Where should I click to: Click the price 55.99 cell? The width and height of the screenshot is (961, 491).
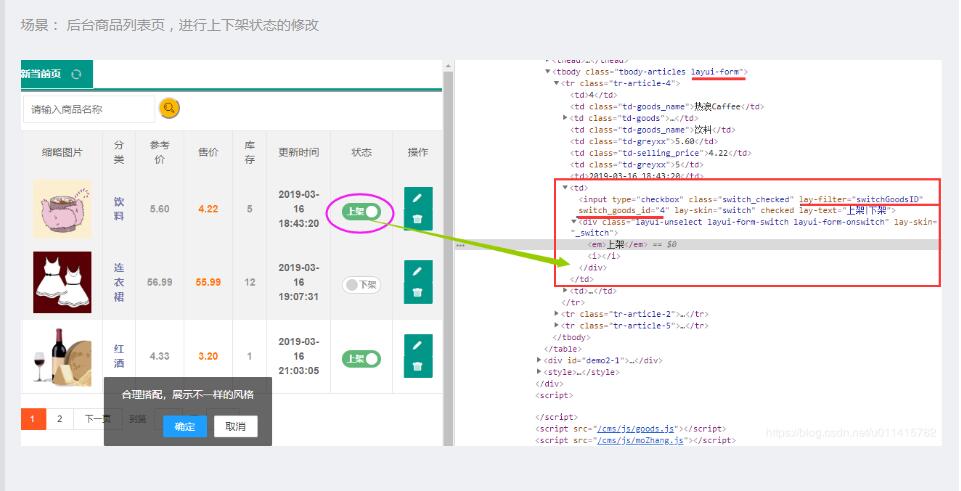[208, 283]
